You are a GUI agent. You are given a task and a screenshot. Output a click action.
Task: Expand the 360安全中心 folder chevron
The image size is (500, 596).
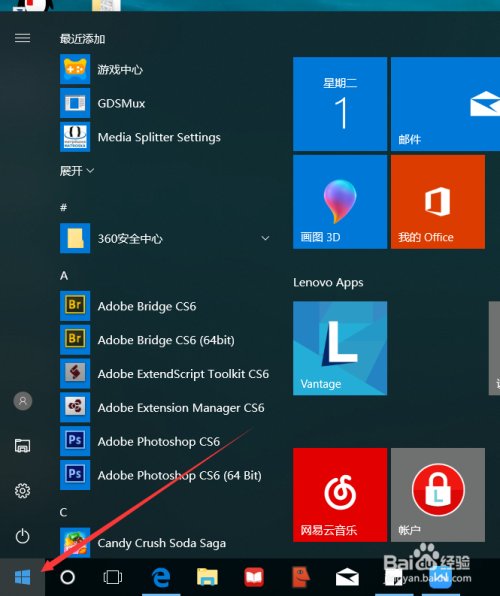[x=265, y=238]
